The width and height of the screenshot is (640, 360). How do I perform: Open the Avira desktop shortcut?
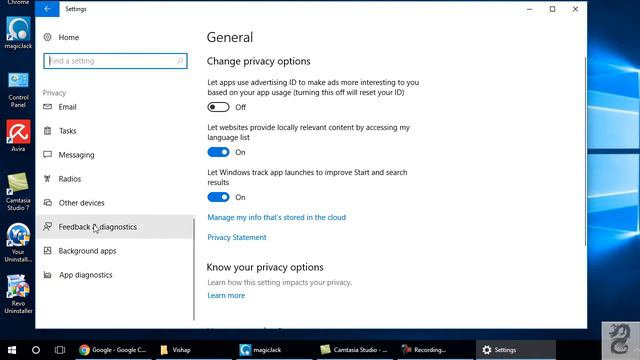click(x=18, y=136)
